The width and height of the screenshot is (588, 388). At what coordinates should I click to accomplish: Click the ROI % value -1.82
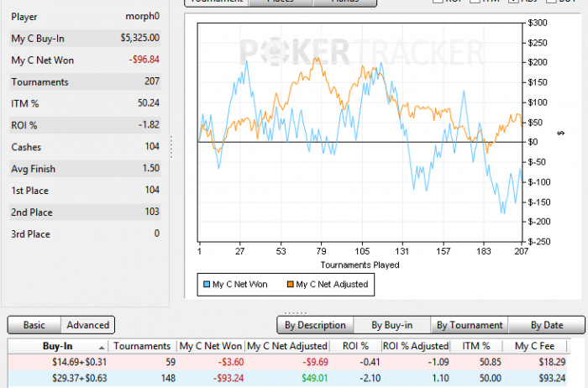coord(149,125)
